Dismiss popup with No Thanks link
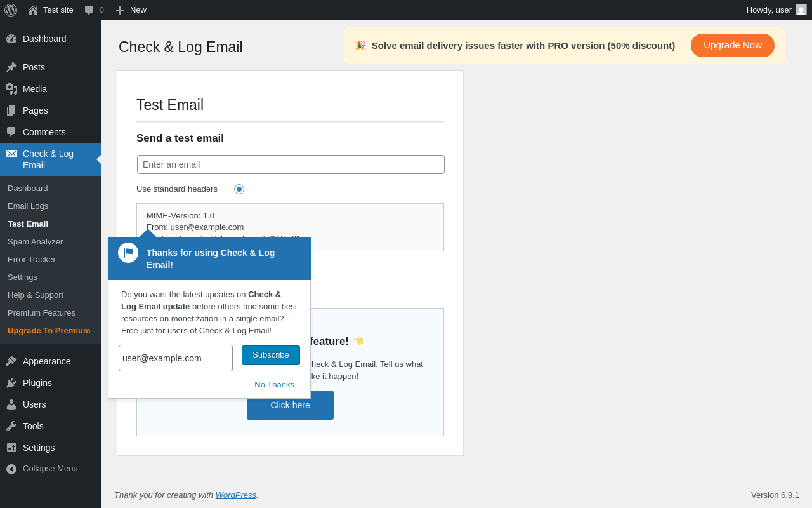The height and width of the screenshot is (508, 812). point(274,385)
